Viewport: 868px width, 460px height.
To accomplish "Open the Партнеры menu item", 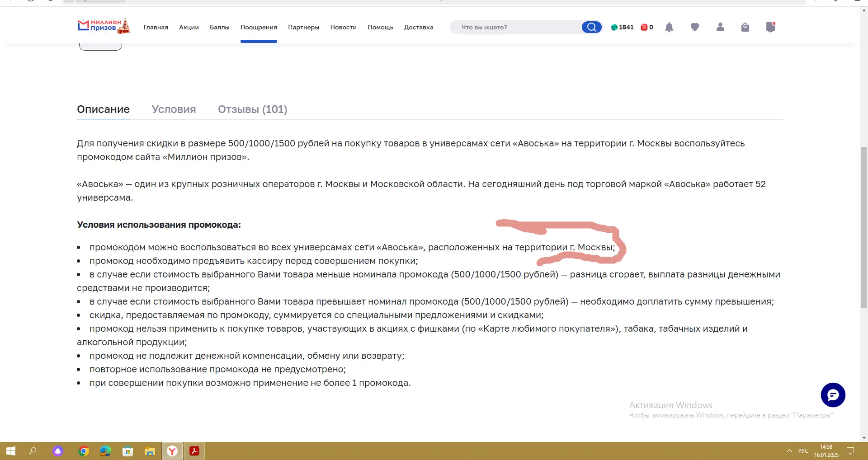I will (x=304, y=27).
